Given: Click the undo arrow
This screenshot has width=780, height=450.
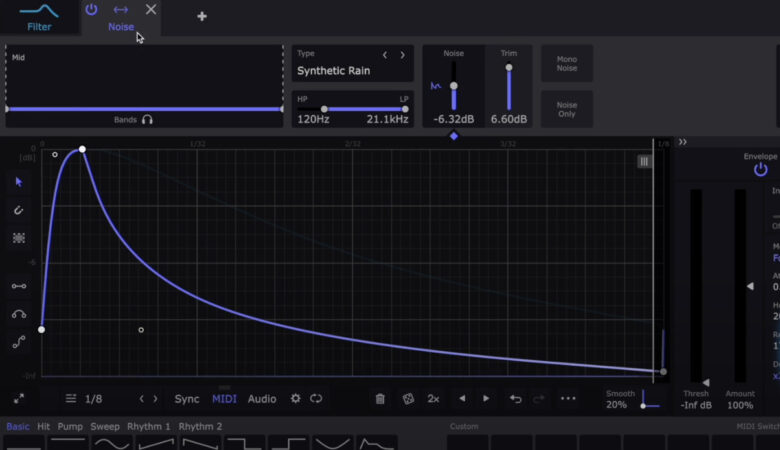Looking at the screenshot, I should tap(515, 399).
